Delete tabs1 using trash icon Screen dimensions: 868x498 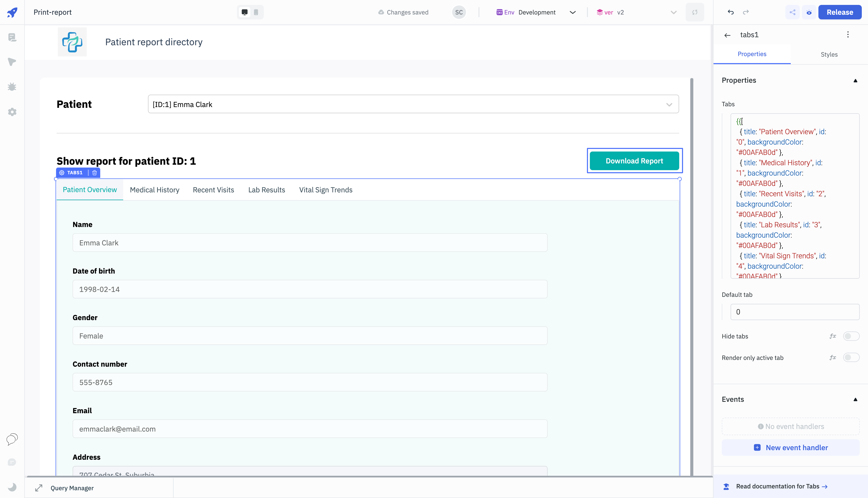pos(95,173)
